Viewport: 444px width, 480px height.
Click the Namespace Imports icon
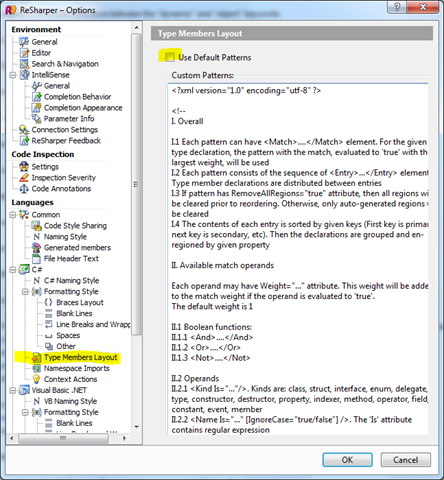(x=36, y=369)
